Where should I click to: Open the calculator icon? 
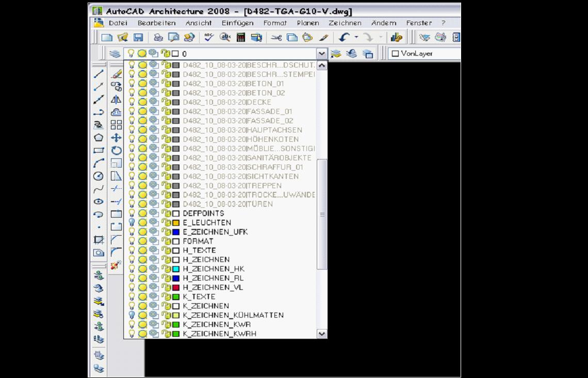241,37
